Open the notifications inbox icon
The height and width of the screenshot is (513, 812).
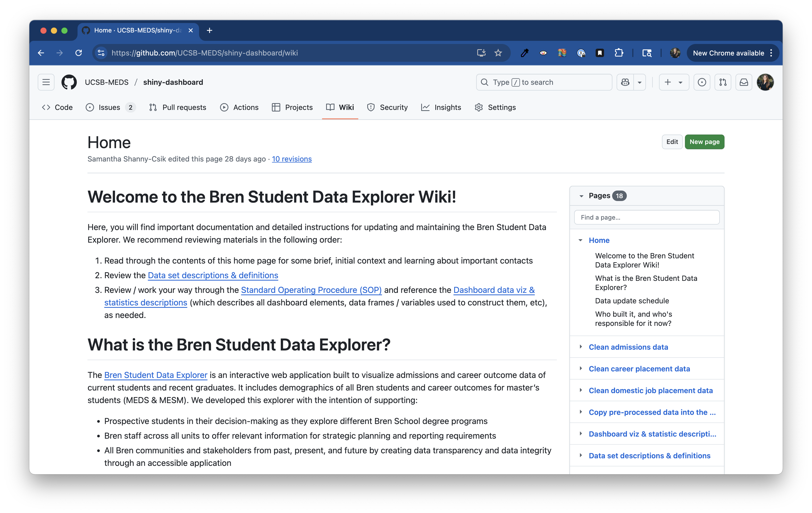[744, 82]
